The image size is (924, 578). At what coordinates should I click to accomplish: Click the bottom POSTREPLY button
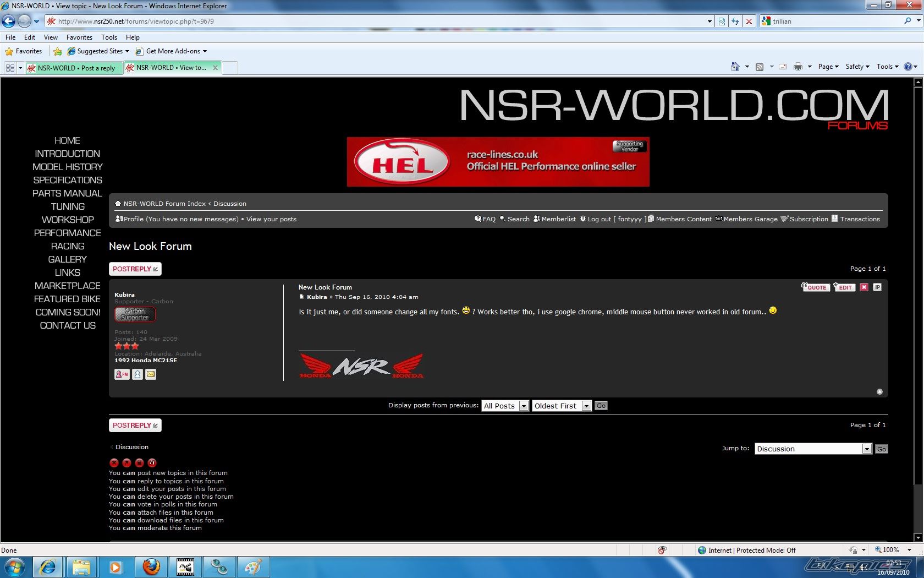tap(135, 426)
